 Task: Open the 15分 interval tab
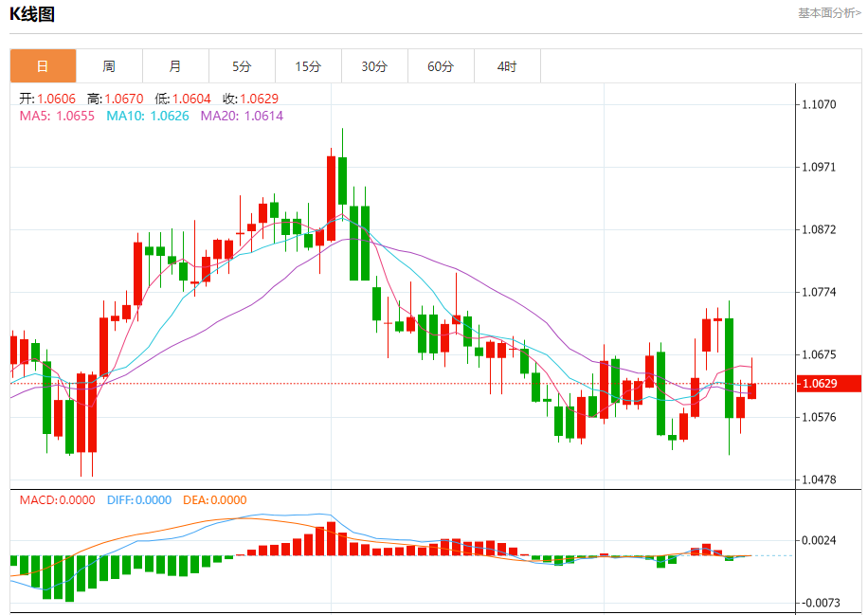click(x=309, y=66)
